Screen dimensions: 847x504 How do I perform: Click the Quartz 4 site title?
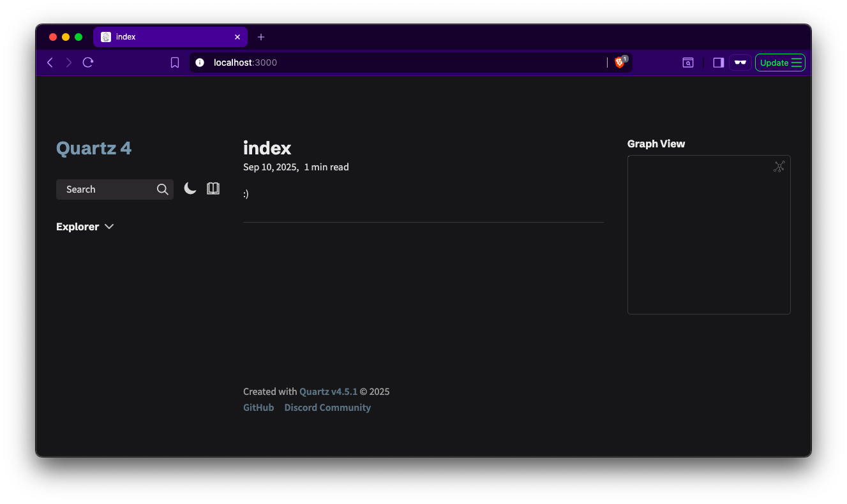click(x=94, y=148)
